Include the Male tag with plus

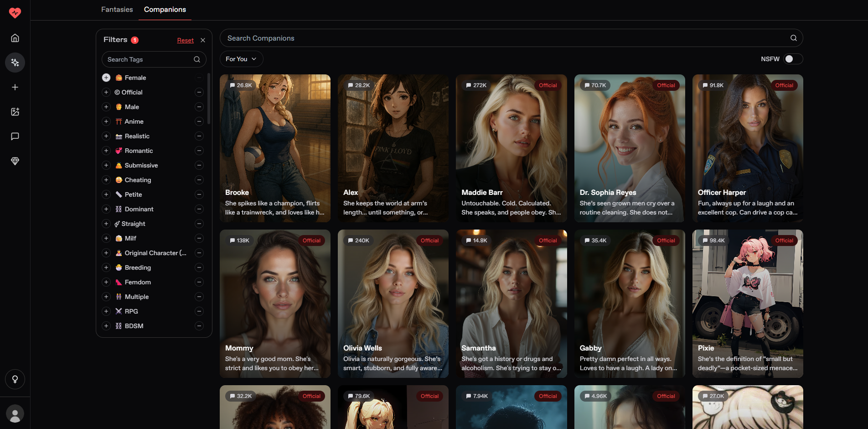point(106,107)
